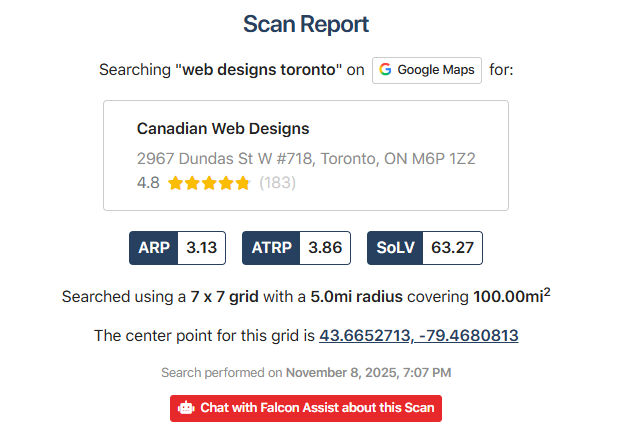Viewport: 623px width, 437px height.
Task: Open Chat with Falcon Assist about this Scan
Action: 306,408
